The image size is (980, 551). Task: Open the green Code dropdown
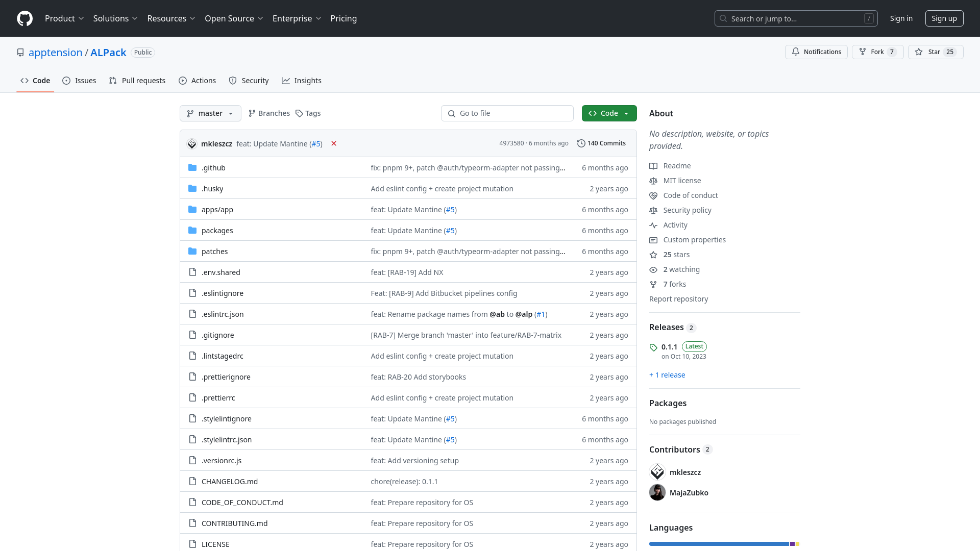pos(609,113)
